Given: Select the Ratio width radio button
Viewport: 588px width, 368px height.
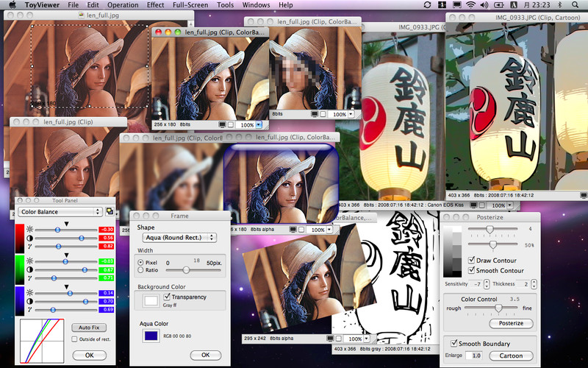Looking at the screenshot, I should click(140, 269).
